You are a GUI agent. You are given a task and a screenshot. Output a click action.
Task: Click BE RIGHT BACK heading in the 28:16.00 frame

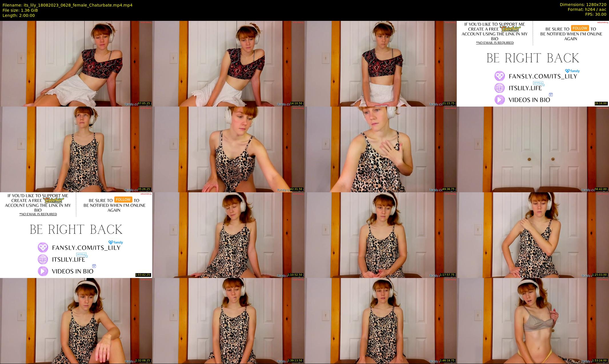(x=533, y=58)
